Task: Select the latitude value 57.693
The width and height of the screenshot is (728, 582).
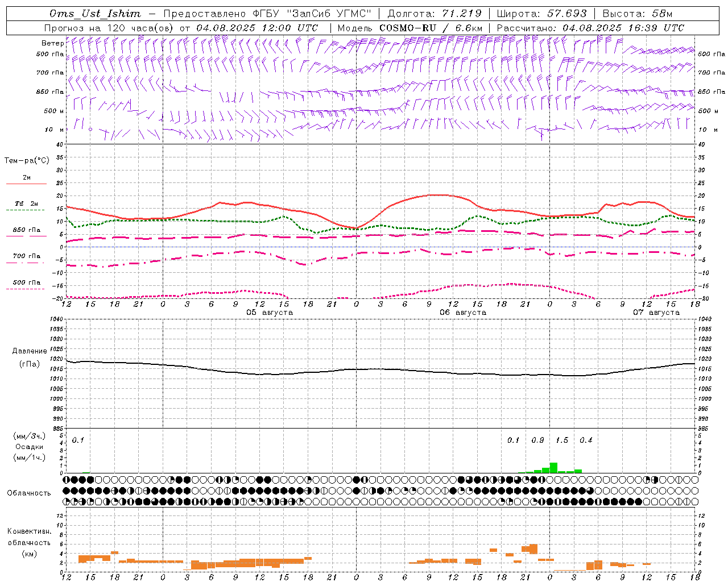Action: click(x=566, y=14)
